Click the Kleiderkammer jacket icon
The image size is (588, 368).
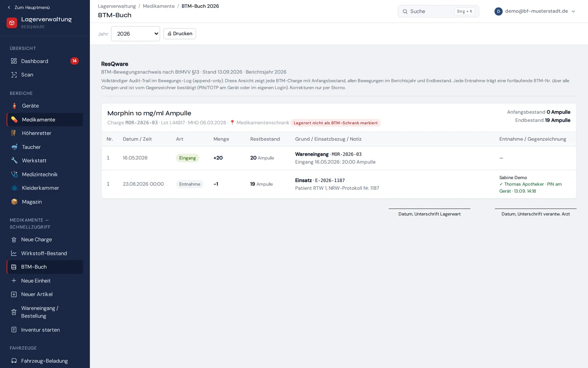14,188
